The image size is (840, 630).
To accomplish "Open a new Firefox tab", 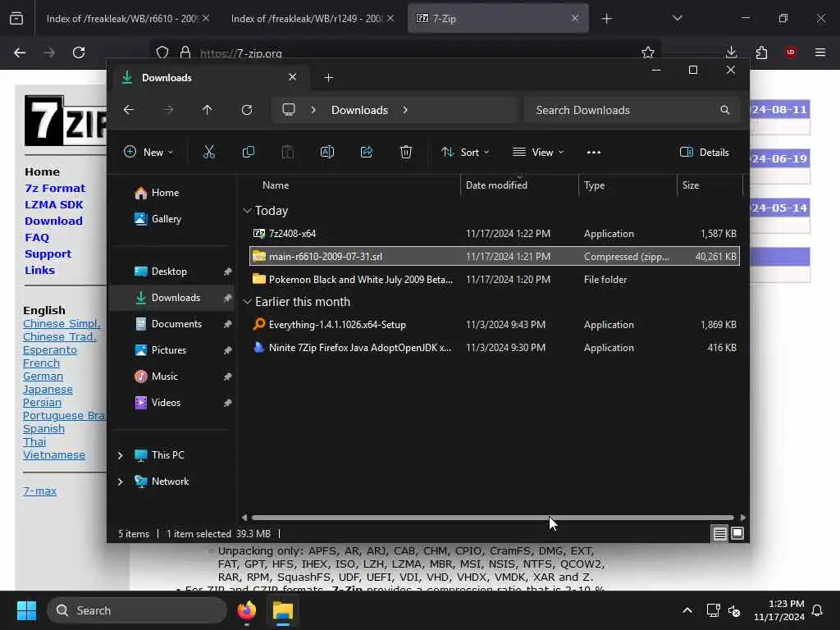I will pyautogui.click(x=606, y=19).
